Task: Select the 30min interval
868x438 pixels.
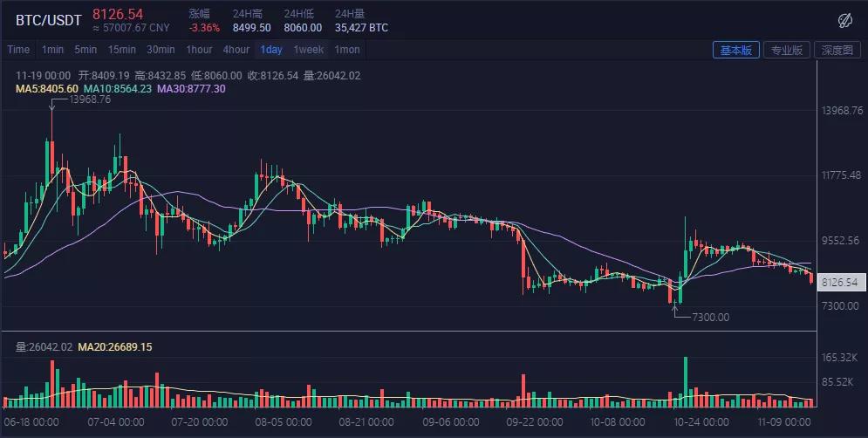Action: [x=161, y=50]
